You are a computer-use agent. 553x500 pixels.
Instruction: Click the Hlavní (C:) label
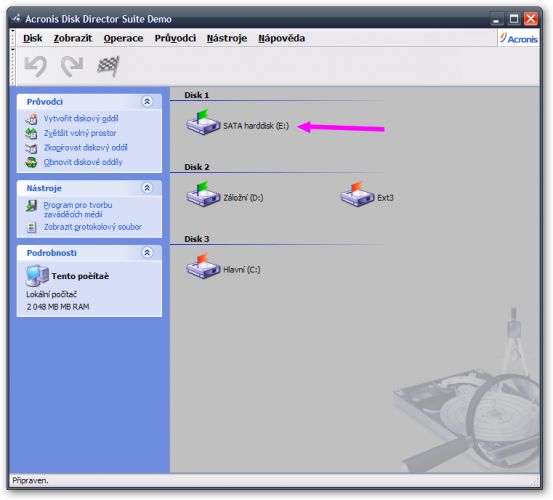click(x=242, y=270)
